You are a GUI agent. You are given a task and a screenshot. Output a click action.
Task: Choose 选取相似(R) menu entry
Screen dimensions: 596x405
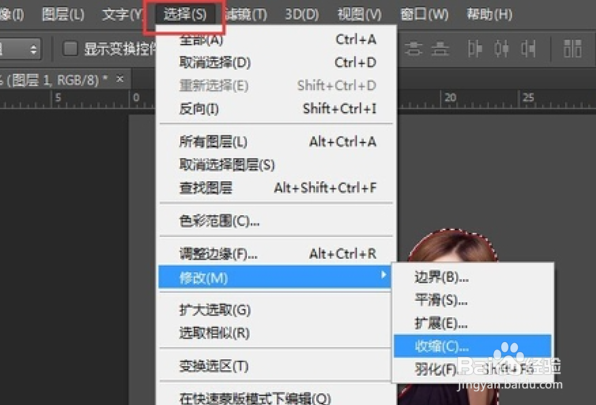(274, 333)
